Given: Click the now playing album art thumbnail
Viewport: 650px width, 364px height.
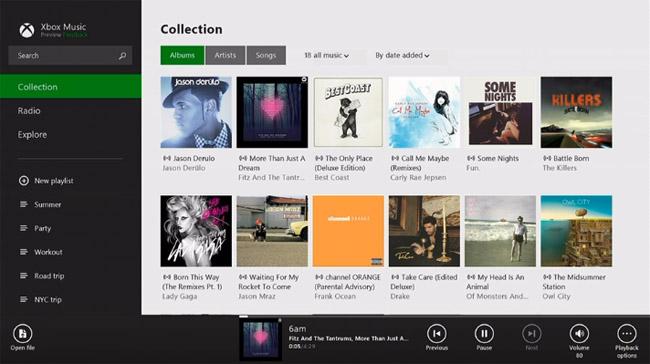Looking at the screenshot, I should pyautogui.click(x=260, y=339).
